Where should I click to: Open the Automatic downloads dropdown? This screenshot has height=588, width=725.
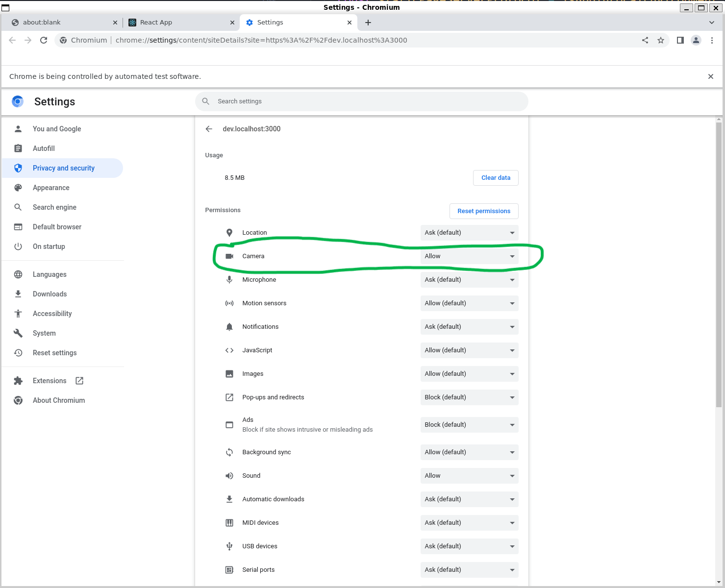tap(469, 499)
